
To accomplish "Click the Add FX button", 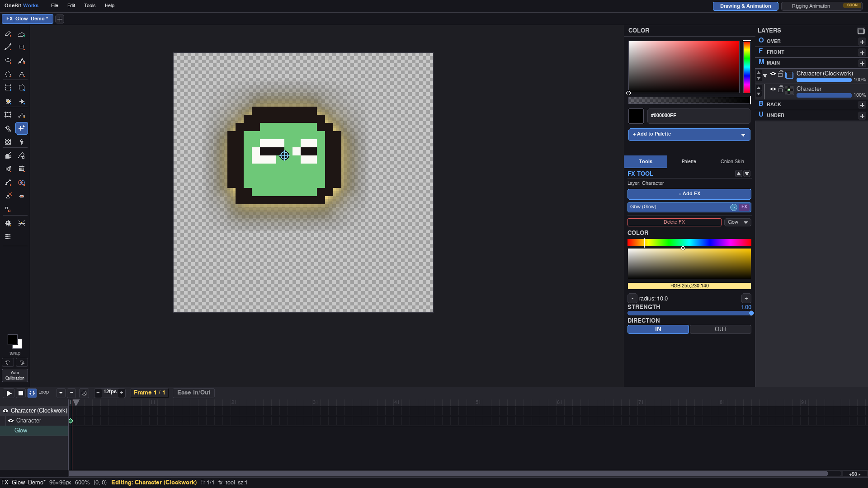I will pos(689,194).
